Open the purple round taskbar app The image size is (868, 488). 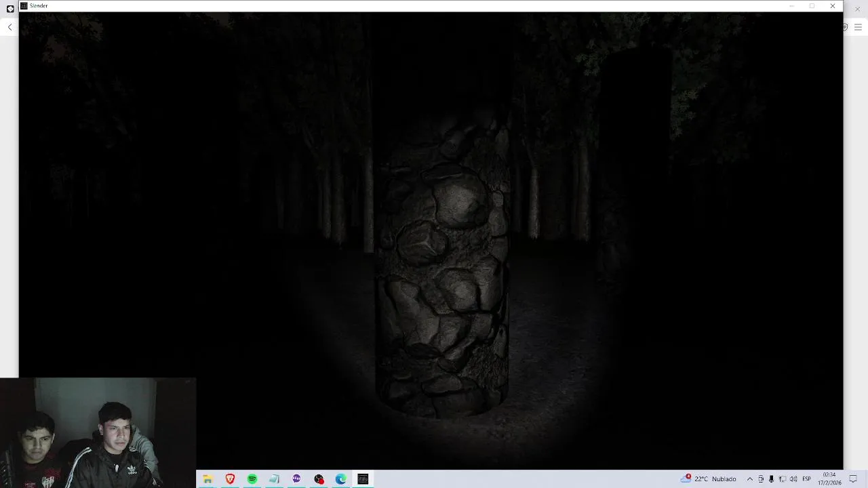296,479
